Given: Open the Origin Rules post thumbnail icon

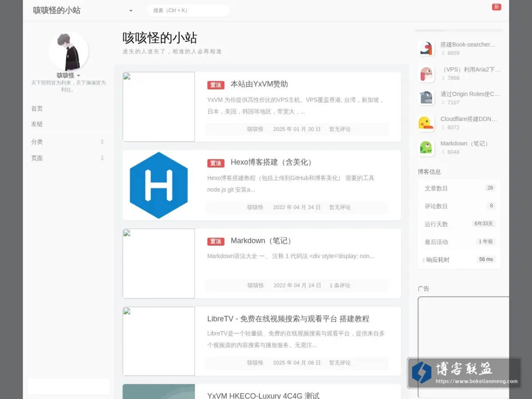Looking at the screenshot, I should pos(426,98).
